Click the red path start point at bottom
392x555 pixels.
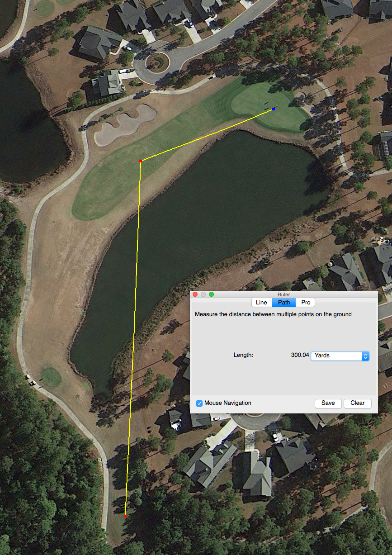125,516
